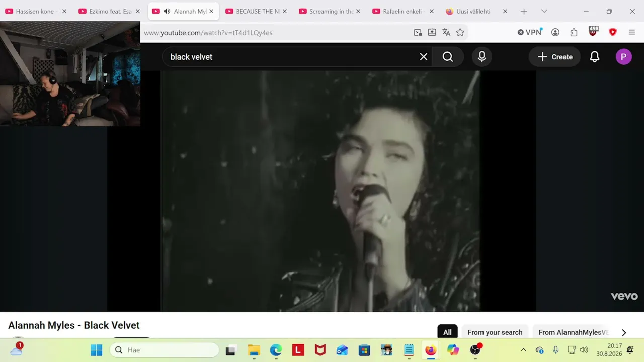Switch to the Screaming in the tab
The height and width of the screenshot is (362, 644).
tap(330, 11)
